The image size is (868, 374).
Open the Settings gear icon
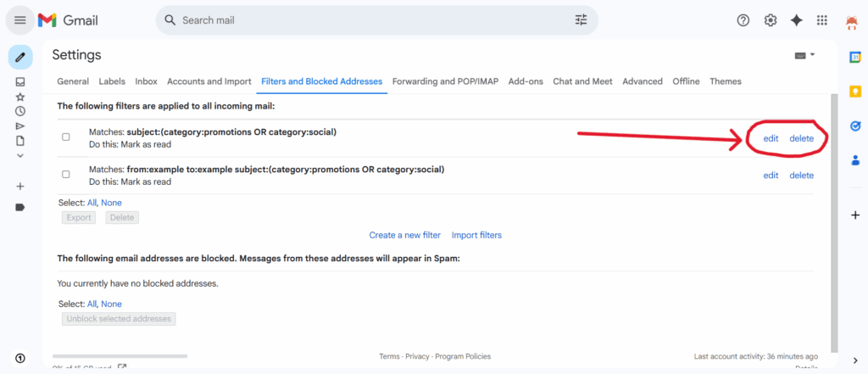[x=770, y=20]
